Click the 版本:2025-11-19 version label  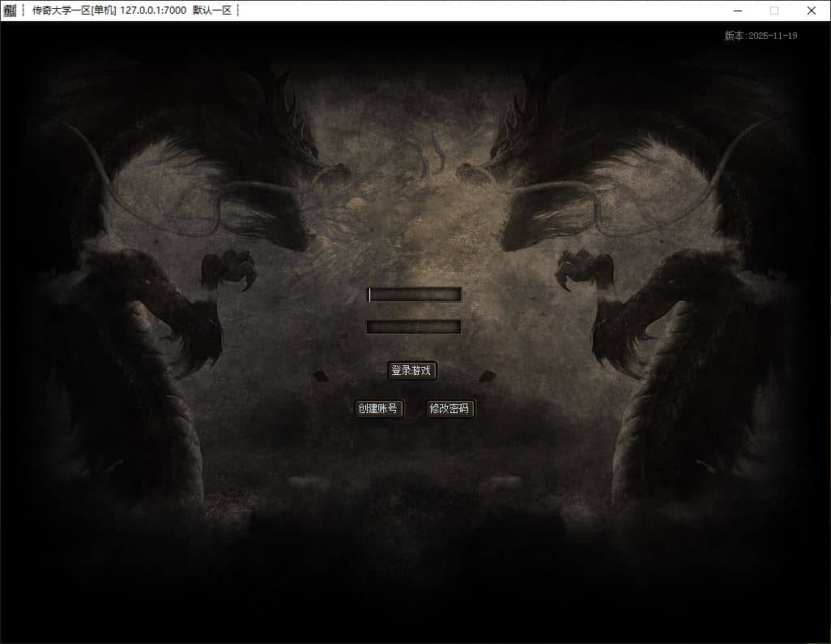pyautogui.click(x=761, y=36)
